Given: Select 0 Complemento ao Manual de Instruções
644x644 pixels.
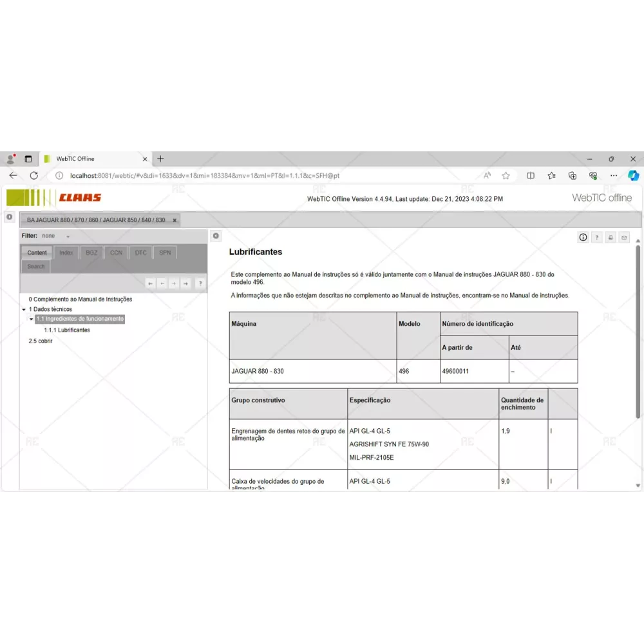Looking at the screenshot, I should coord(80,299).
